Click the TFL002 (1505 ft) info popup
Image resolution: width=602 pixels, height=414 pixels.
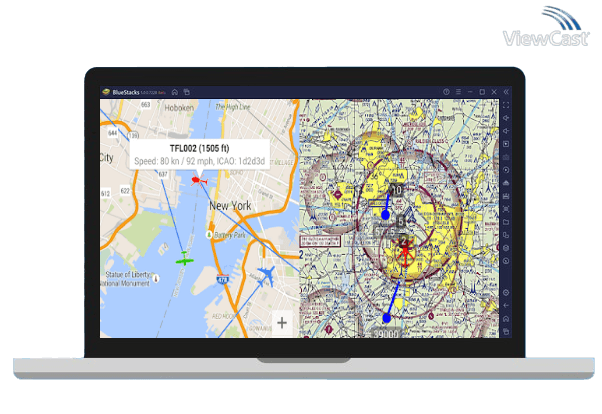click(x=199, y=154)
